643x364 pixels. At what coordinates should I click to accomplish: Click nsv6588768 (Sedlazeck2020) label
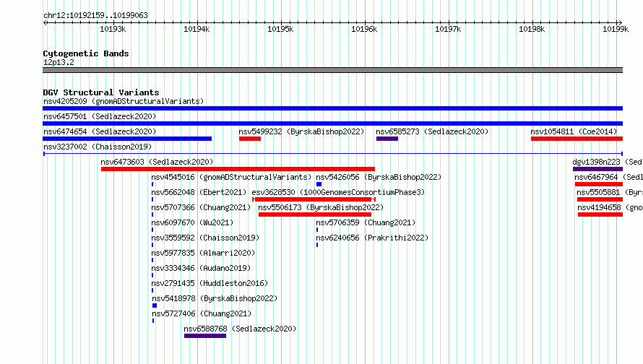[240, 329]
